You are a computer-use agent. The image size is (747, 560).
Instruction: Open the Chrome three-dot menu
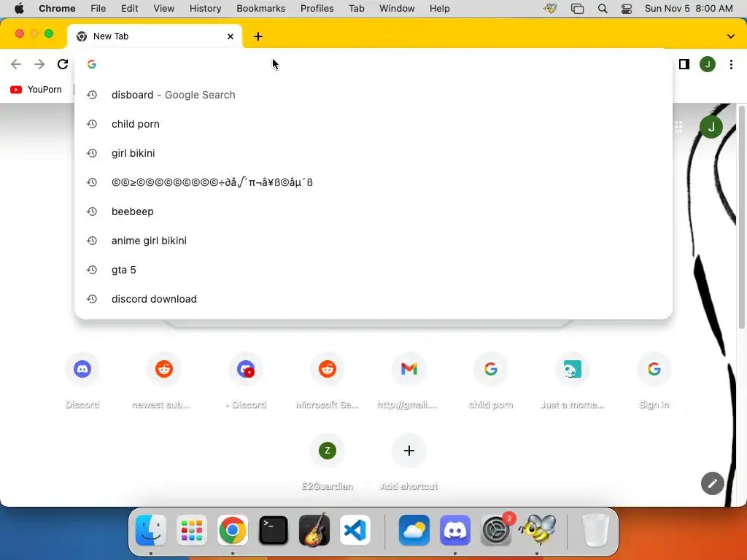731,64
